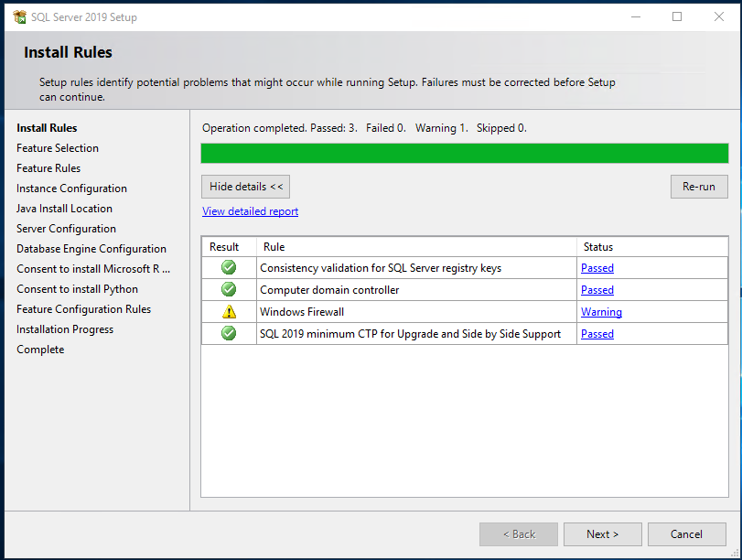Click the yellow warning icon for Windows Firewall

(229, 312)
